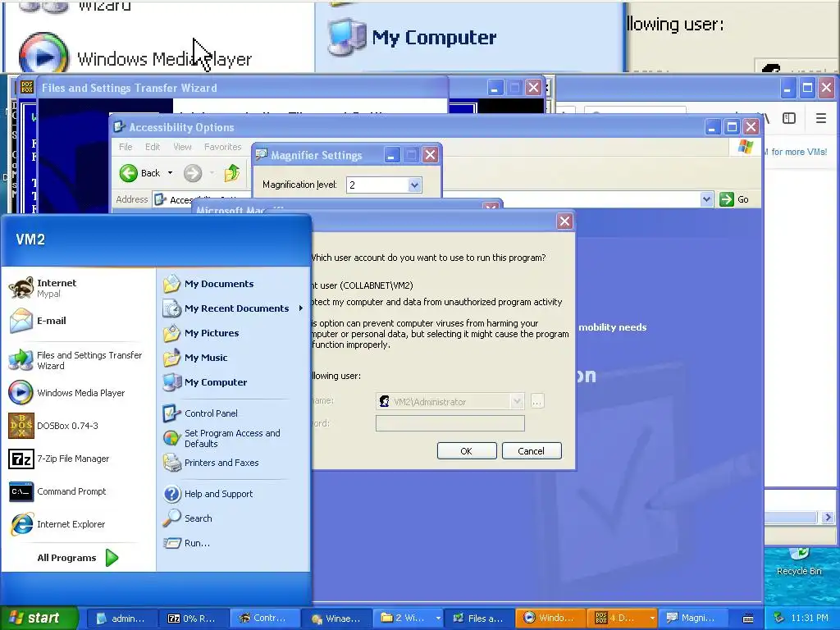This screenshot has height=630, width=840.
Task: Switch to Windows Media Player taskbar button
Action: pos(550,619)
